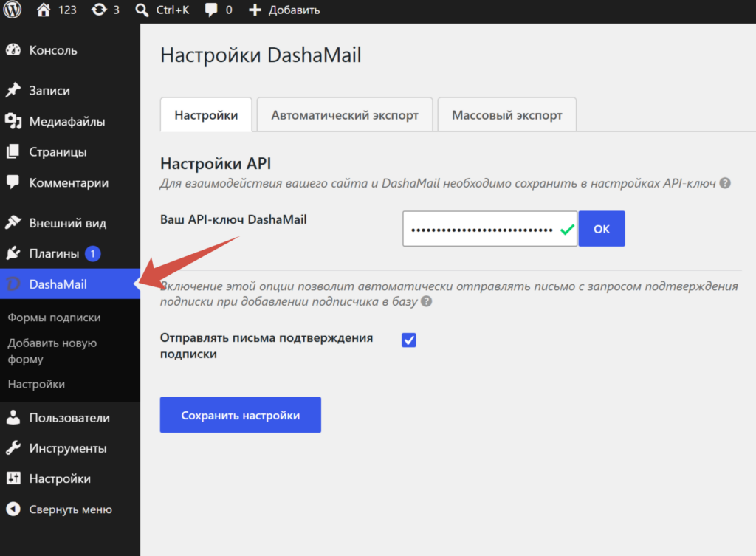Click Сохранить настройки button

pos(241,415)
